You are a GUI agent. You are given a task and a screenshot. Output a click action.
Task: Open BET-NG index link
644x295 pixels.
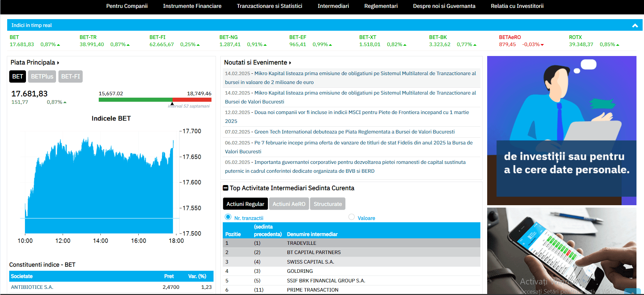pyautogui.click(x=229, y=37)
